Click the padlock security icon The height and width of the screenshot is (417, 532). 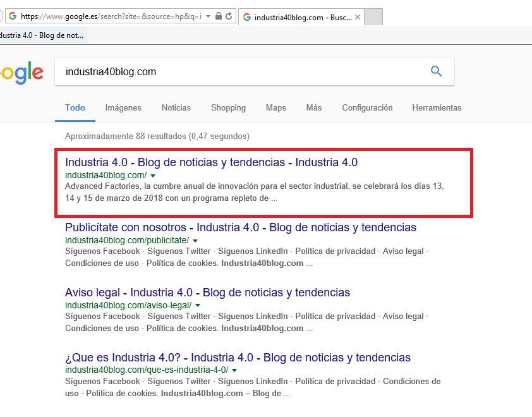pos(219,16)
